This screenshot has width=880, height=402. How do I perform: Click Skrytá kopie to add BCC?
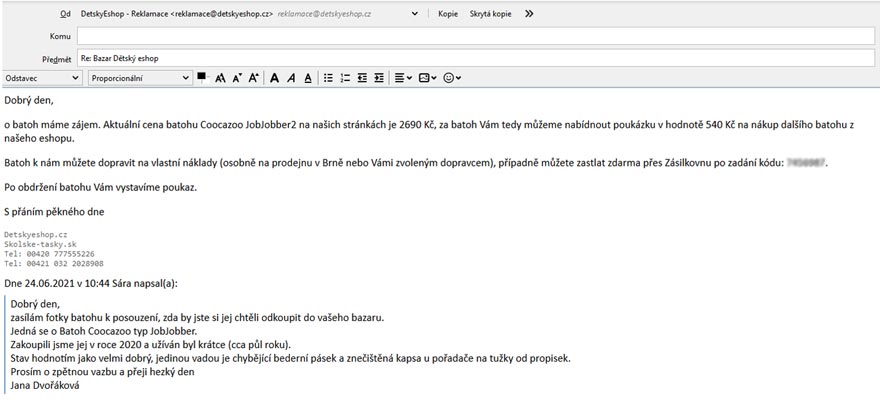tap(491, 15)
